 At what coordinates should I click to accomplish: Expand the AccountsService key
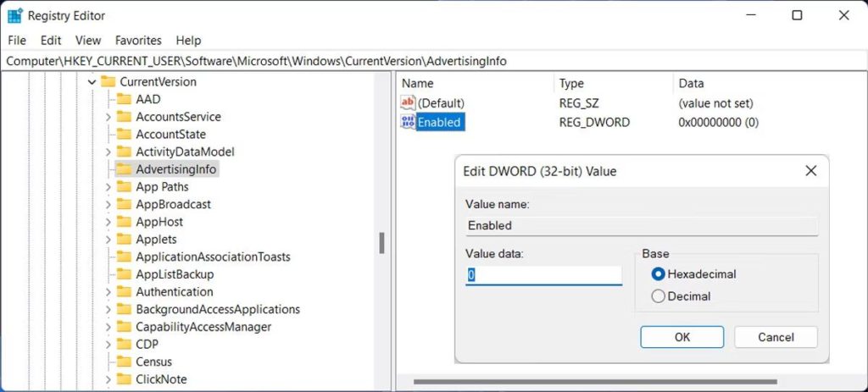pyautogui.click(x=108, y=117)
